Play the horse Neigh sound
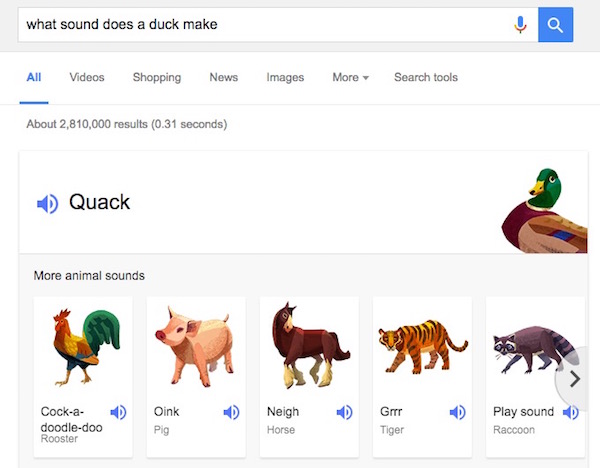This screenshot has height=468, width=600. click(344, 412)
